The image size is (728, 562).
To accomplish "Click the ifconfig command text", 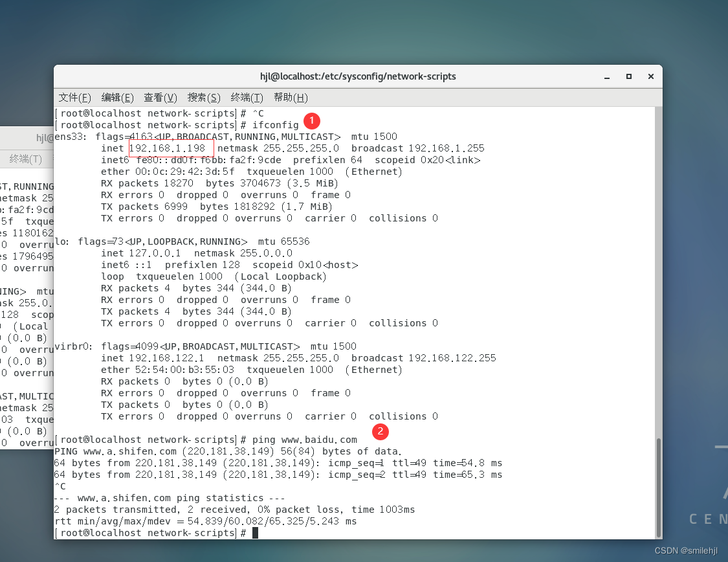I will (x=275, y=125).
